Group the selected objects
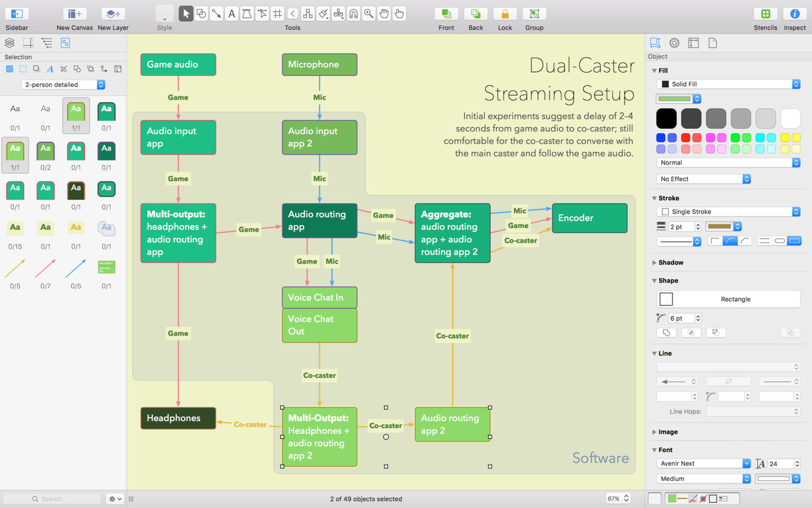Screen dimensions: 812x508 tap(534, 14)
